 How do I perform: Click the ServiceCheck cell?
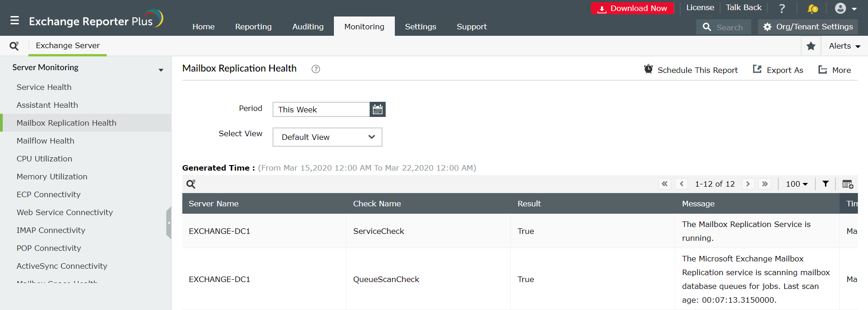[x=378, y=231]
